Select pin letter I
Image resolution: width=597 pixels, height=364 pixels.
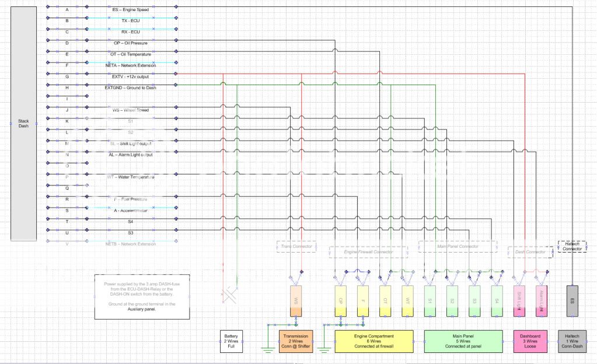tap(67, 99)
